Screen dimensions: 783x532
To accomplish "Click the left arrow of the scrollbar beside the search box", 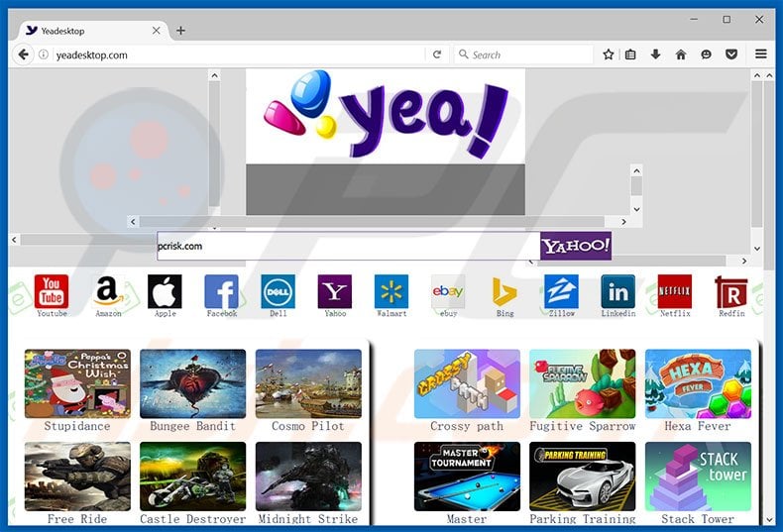I will point(14,240).
